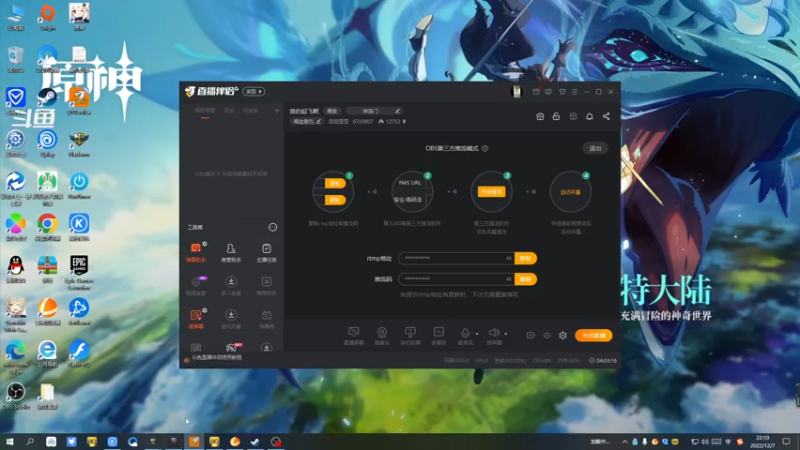This screenshot has width=800, height=450.
Task: Click the 斗鱼直播伴侣使用教程 link in status bar
Action: click(216, 358)
